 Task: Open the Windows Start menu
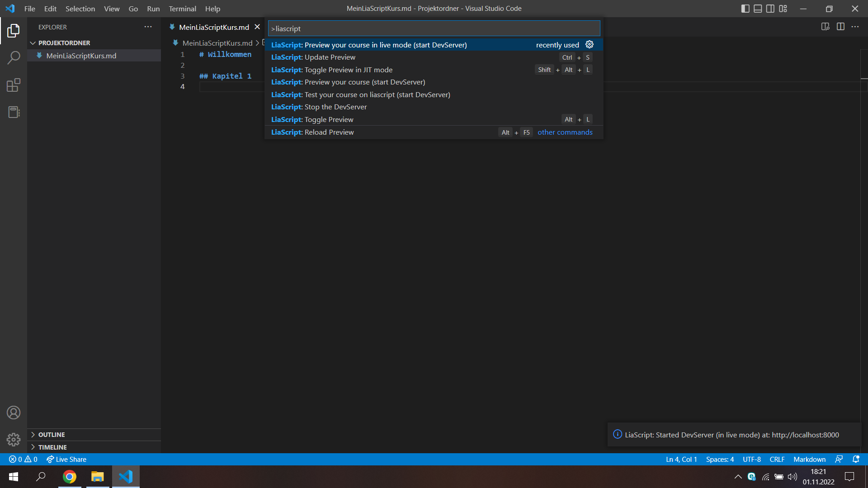[14, 477]
